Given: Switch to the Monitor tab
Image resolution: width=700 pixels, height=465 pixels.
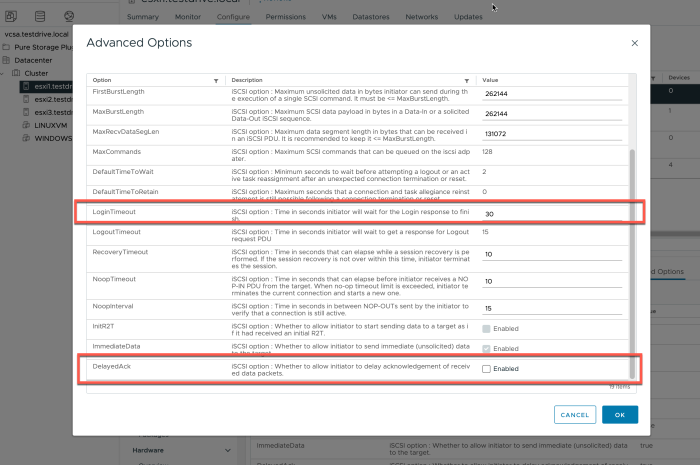Looking at the screenshot, I should click(x=189, y=17).
